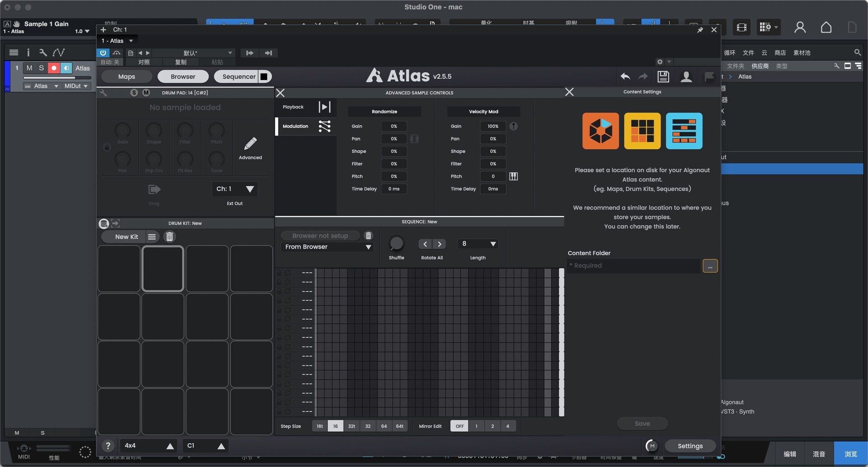
Task: Open the user account profile icon
Action: pyautogui.click(x=686, y=76)
